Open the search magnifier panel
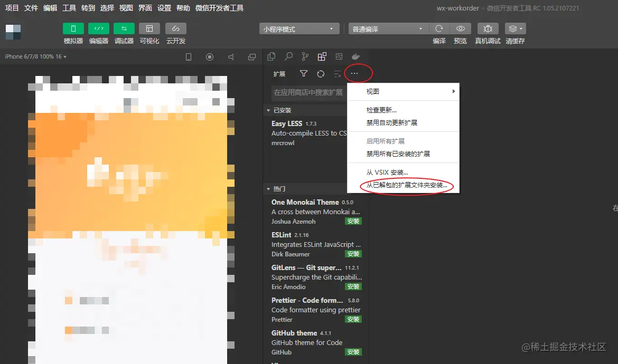The image size is (618, 364). [288, 56]
